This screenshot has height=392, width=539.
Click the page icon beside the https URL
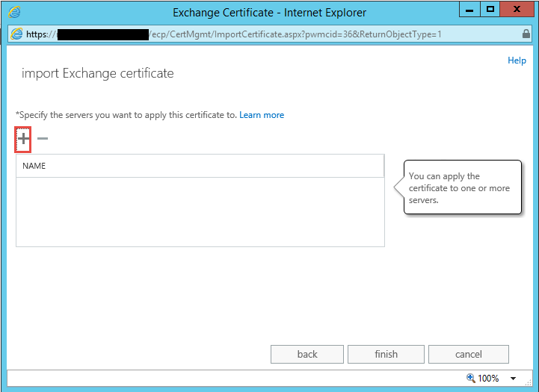pos(17,34)
